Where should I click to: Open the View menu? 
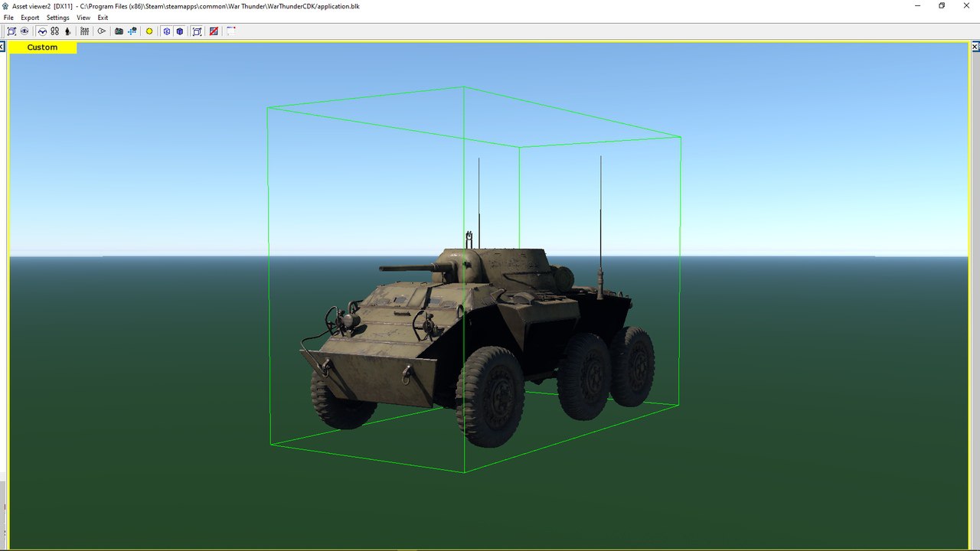pos(83,18)
